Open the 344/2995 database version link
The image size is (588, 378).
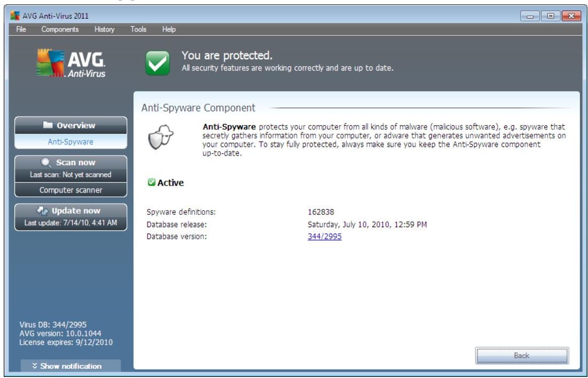pyautogui.click(x=324, y=236)
